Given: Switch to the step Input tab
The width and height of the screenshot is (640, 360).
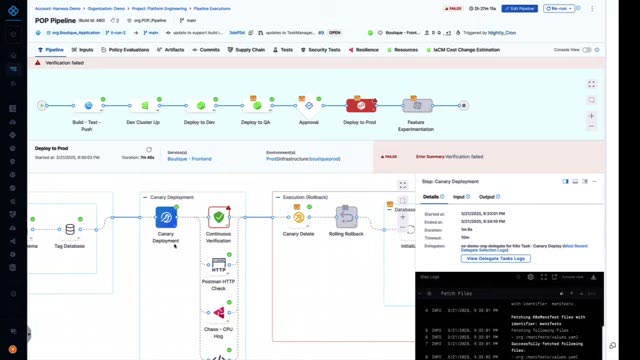Looking at the screenshot, I should click(462, 197).
